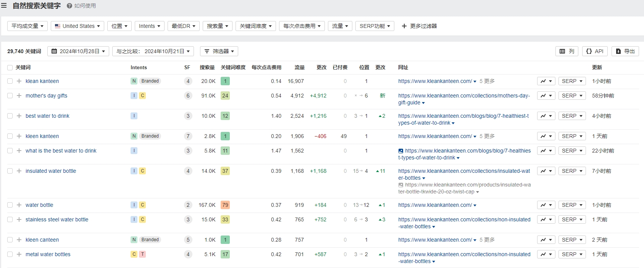Open the hamburger menu icon
The width and height of the screenshot is (644, 268).
pyautogui.click(x=4, y=6)
